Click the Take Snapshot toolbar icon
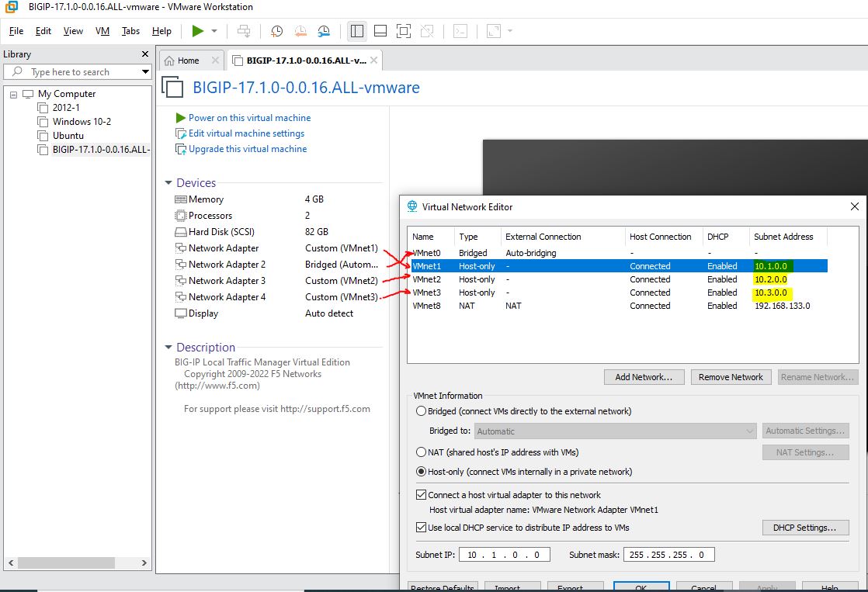Image resolution: width=868 pixels, height=592 pixels. click(276, 31)
